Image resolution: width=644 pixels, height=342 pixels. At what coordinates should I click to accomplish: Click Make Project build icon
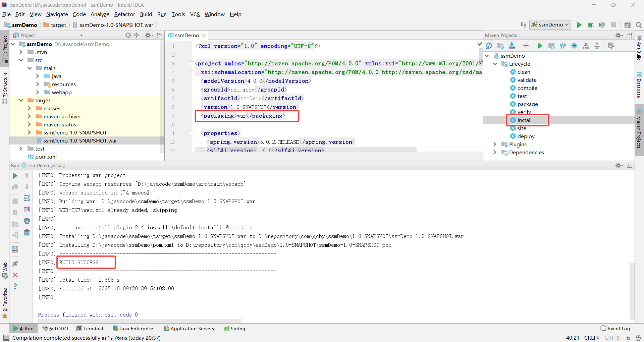click(523, 25)
